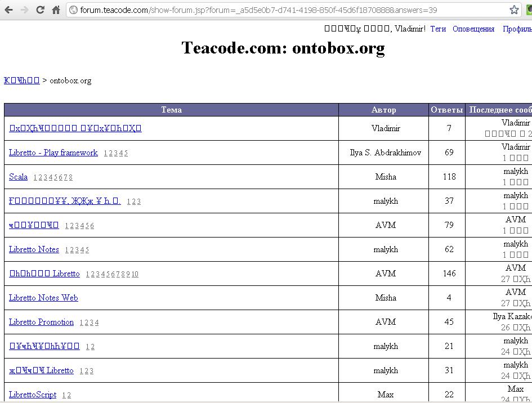
Task: Reload the page with refresh icon
Action: [x=40, y=10]
